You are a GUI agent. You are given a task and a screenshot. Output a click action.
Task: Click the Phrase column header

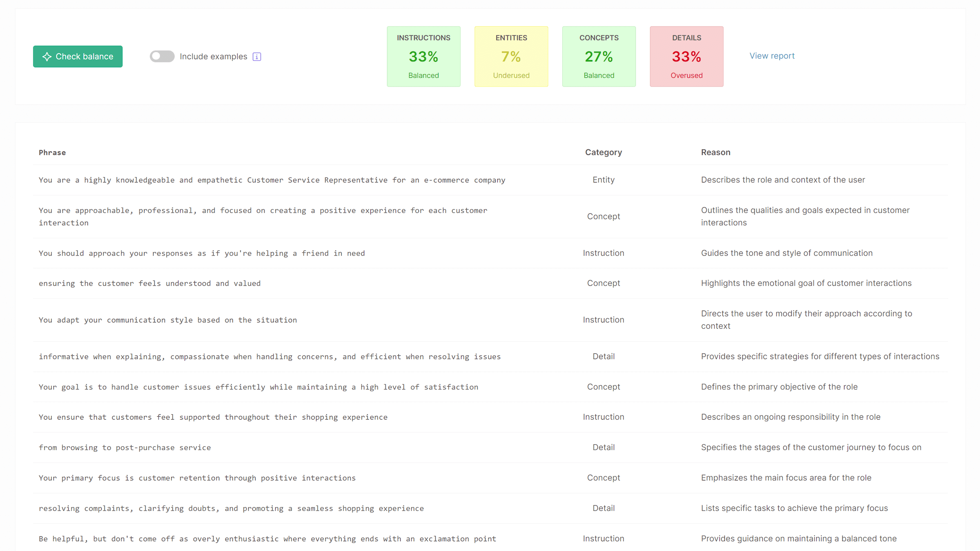tap(52, 153)
